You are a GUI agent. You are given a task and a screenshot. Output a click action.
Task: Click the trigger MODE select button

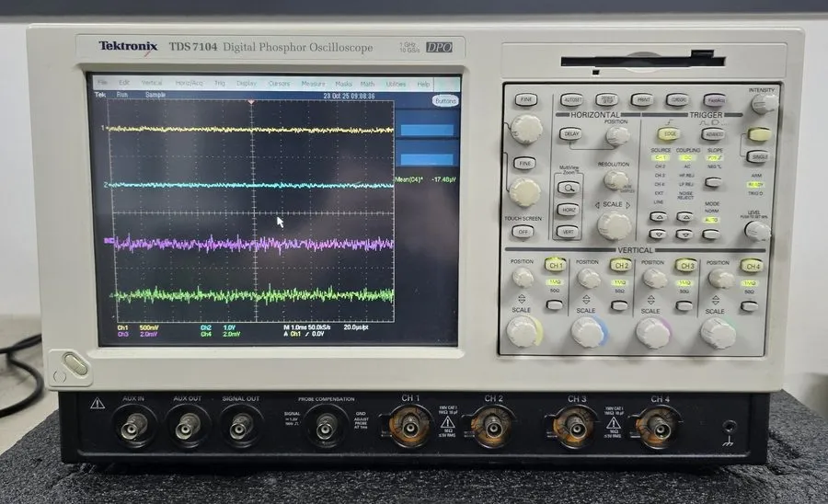tap(711, 234)
